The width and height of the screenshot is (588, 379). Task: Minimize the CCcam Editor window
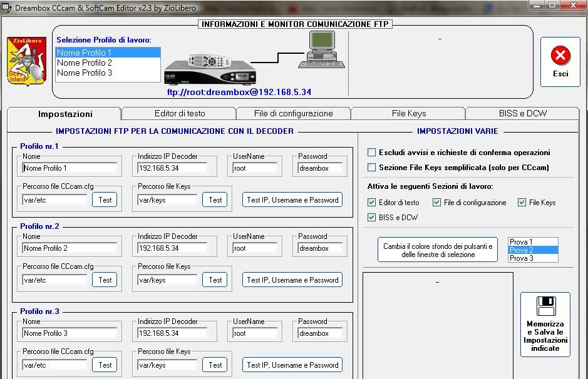click(537, 5)
